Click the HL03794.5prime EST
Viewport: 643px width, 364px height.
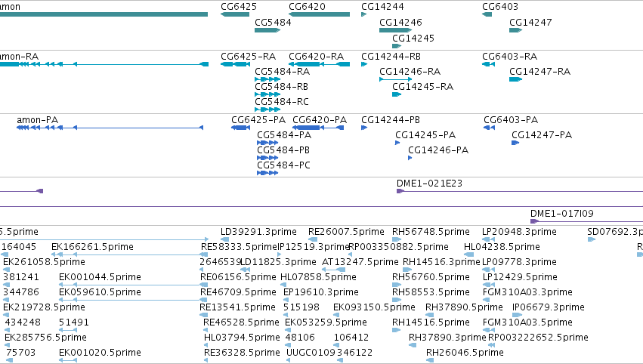tap(206, 345)
